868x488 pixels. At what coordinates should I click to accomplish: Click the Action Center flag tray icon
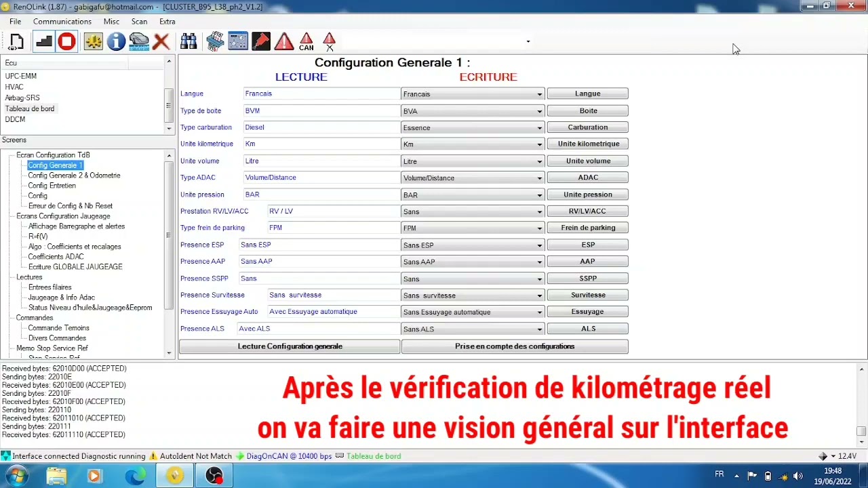[752, 476]
